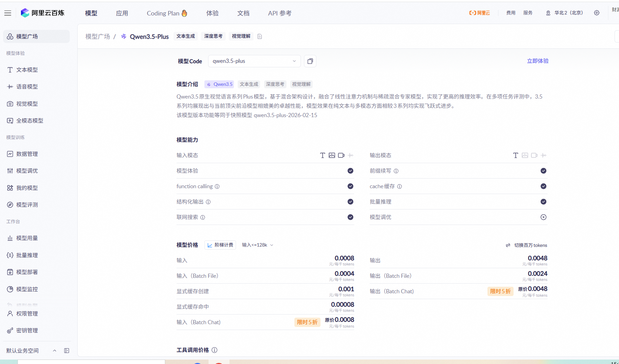Image resolution: width=619 pixels, height=364 pixels.
Task: Open the hamburger navigation menu
Action: pos(8,13)
